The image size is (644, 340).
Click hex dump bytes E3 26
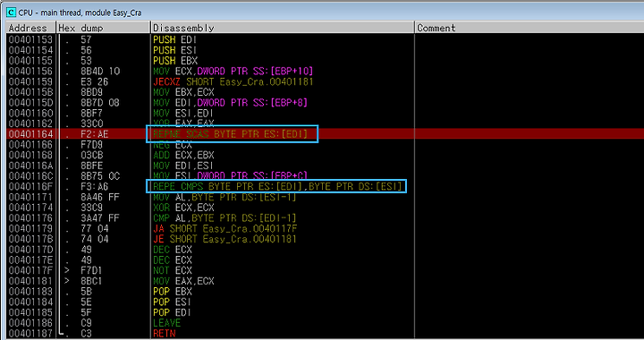pyautogui.click(x=95, y=81)
